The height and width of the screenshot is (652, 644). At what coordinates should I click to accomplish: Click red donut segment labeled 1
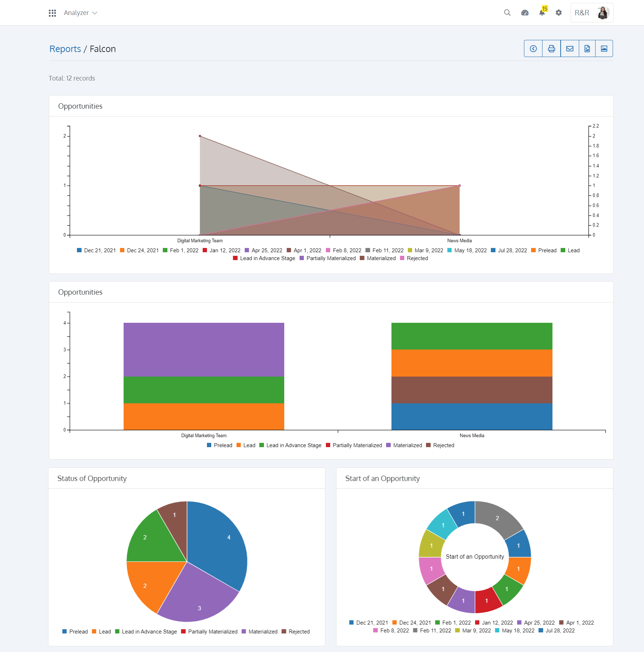tap(487, 600)
